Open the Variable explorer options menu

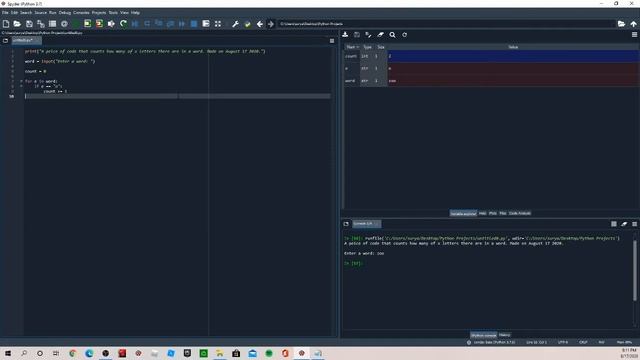634,35
